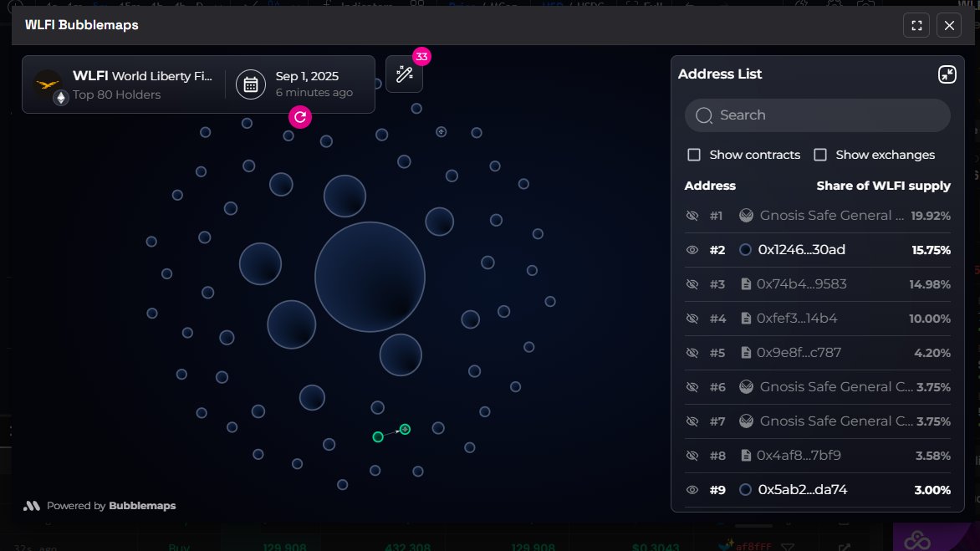Open the calendar date picker icon
Viewport: 980px width, 551px height.
(x=251, y=84)
